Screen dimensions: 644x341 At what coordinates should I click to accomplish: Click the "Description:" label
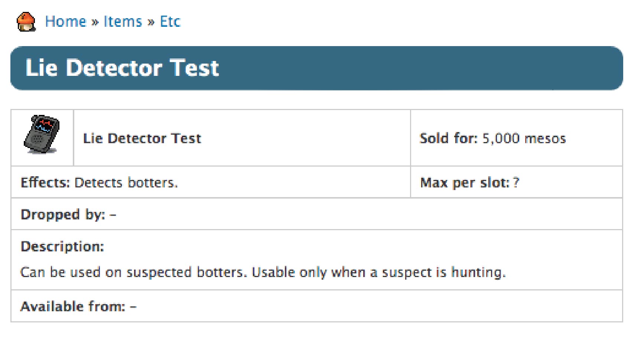[62, 246]
